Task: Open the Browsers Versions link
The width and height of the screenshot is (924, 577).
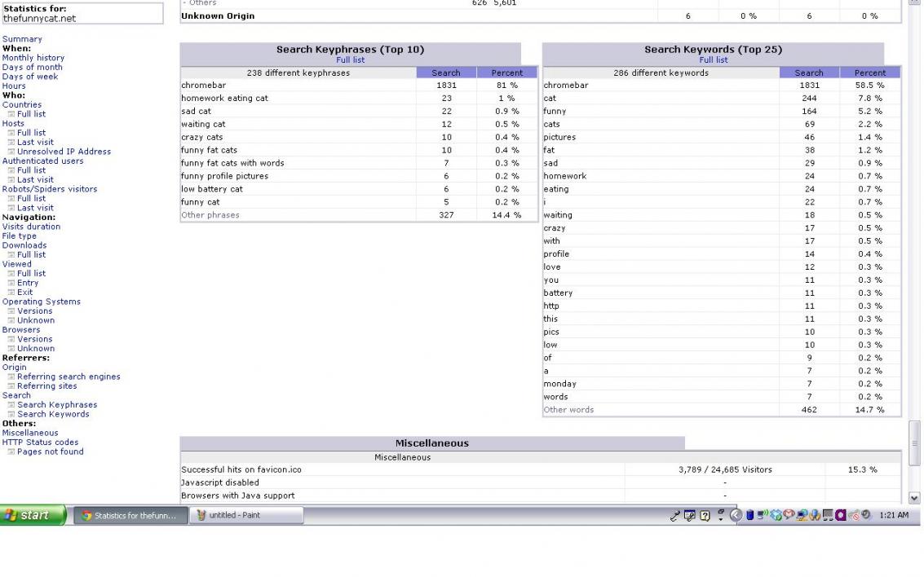Action: (x=35, y=339)
